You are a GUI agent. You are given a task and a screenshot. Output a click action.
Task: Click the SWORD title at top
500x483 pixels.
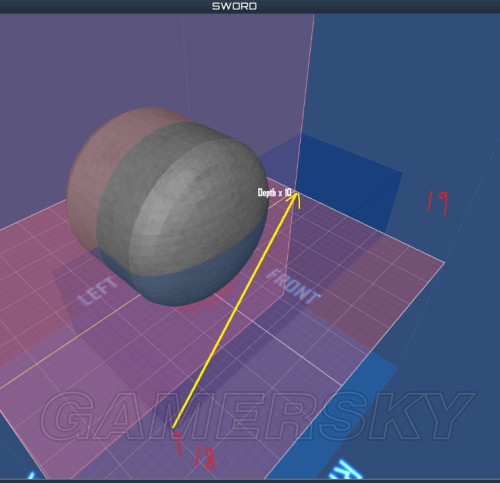(x=234, y=6)
